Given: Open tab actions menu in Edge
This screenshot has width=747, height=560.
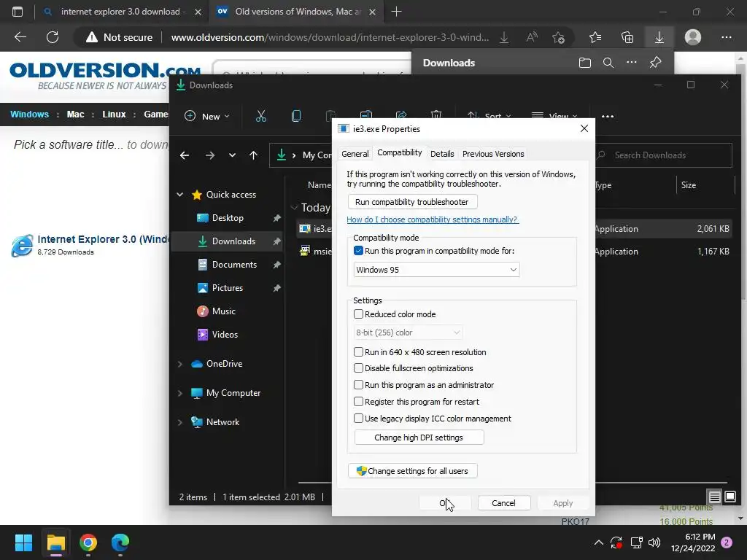Looking at the screenshot, I should pyautogui.click(x=18, y=12).
